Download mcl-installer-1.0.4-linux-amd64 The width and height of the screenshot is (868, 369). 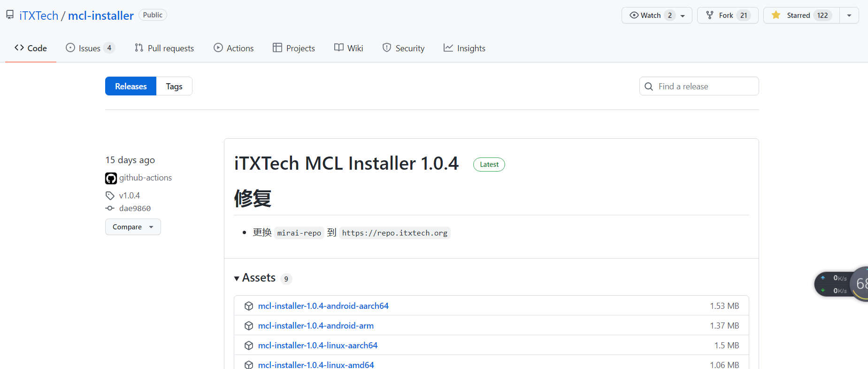(x=316, y=365)
